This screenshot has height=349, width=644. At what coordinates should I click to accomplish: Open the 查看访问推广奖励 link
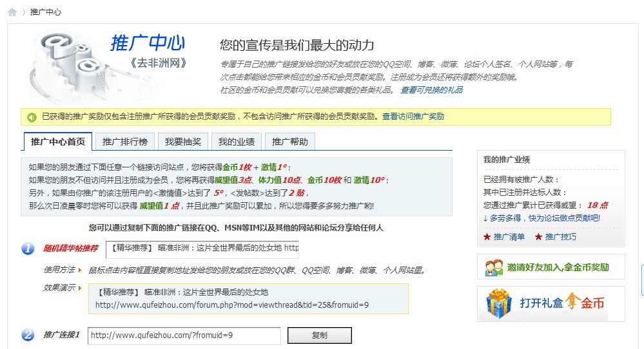click(413, 117)
